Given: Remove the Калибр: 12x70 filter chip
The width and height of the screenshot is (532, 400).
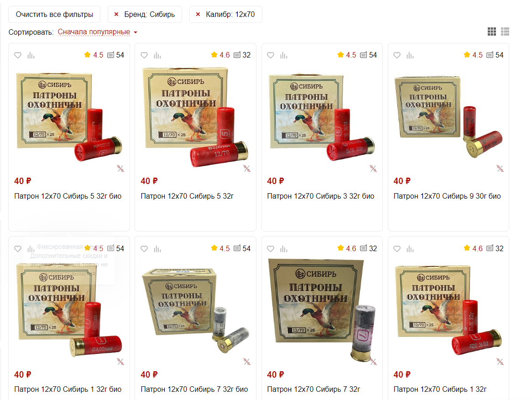Looking at the screenshot, I should (x=198, y=14).
